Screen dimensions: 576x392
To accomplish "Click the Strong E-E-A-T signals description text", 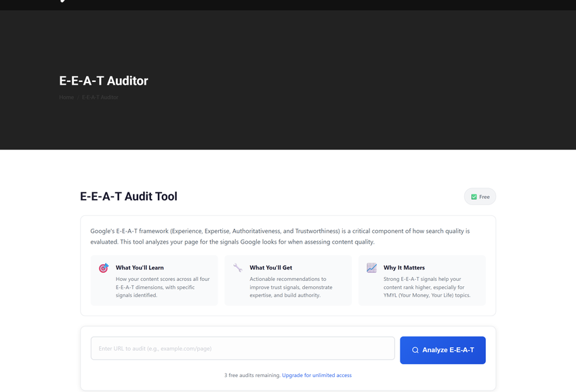I will [x=427, y=287].
